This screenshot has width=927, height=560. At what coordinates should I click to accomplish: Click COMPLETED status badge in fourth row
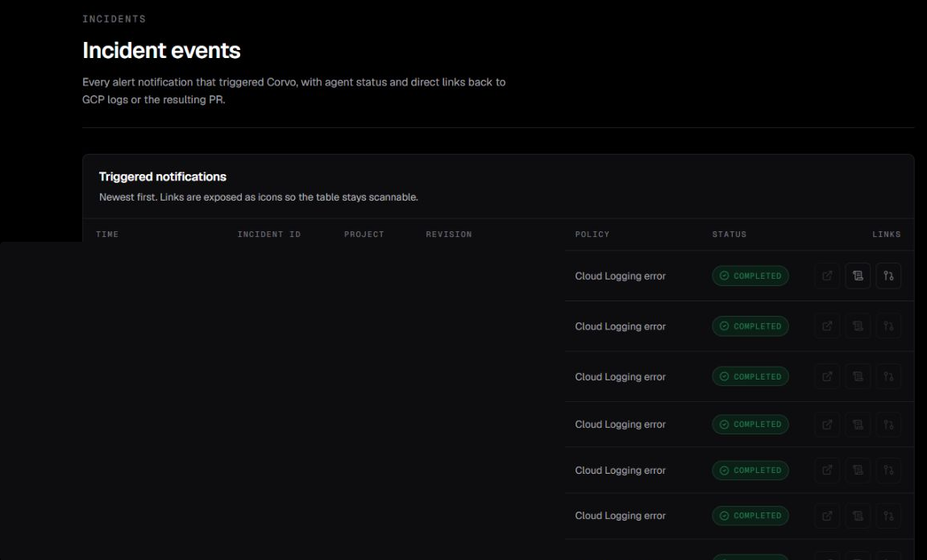click(750, 424)
